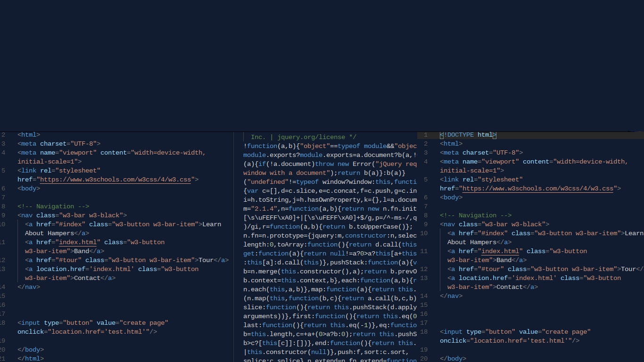Click line number 8 in right pane gutter
The width and height of the screenshot is (644, 362).
[x=426, y=215]
